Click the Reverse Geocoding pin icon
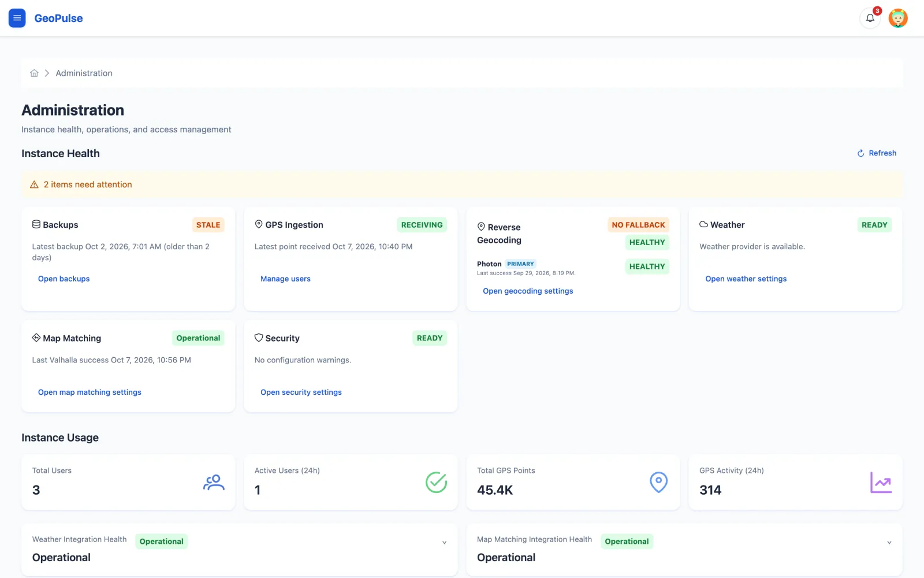This screenshot has width=924, height=578. point(481,227)
